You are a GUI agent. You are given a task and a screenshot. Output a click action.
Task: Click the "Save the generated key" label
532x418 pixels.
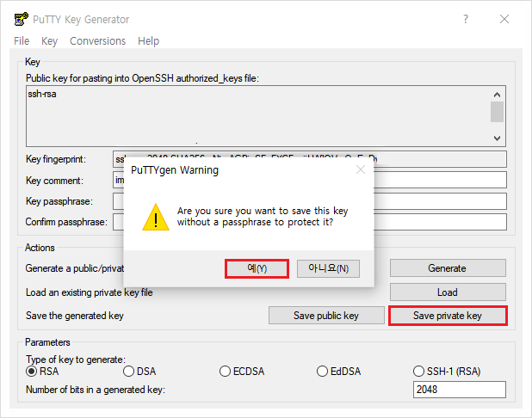pos(75,316)
